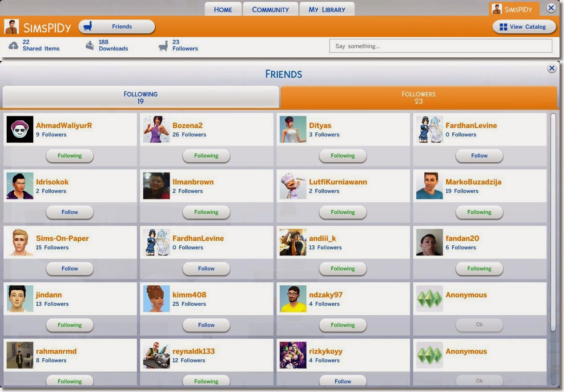
Task: Toggle Following for MarkoBuzadzija
Action: tap(479, 212)
